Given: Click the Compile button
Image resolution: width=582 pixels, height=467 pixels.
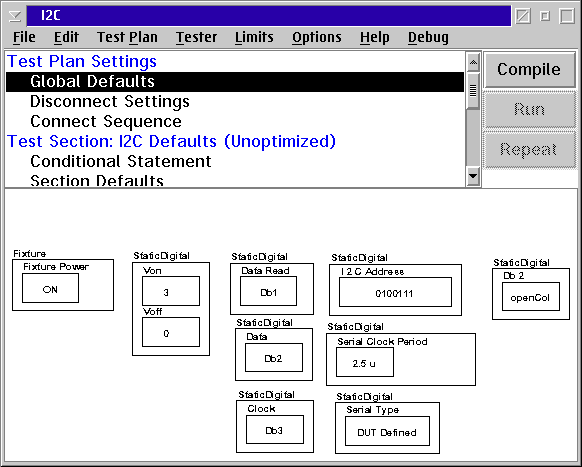Looking at the screenshot, I should 529,70.
